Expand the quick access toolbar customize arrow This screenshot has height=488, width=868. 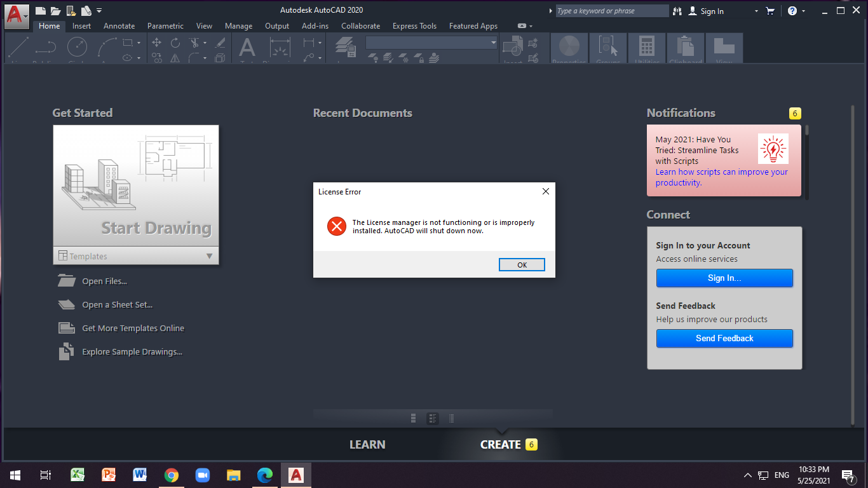point(99,11)
